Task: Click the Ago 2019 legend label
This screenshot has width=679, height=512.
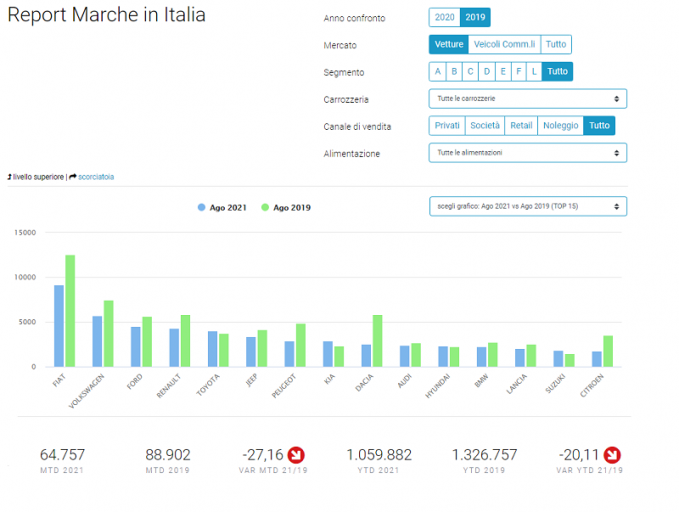Action: click(x=292, y=208)
